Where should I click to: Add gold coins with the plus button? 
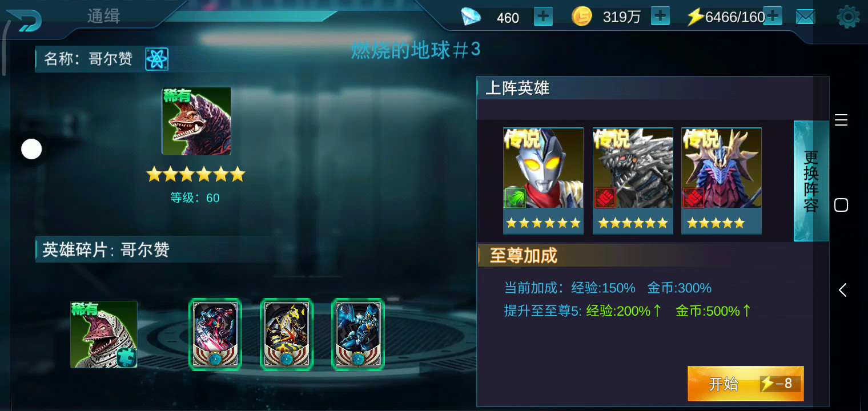coord(660,17)
